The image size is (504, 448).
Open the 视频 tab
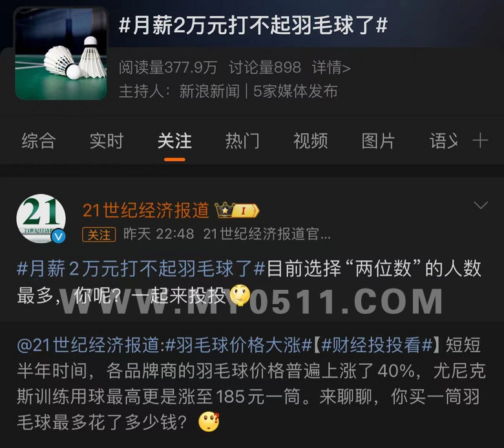pos(311,141)
